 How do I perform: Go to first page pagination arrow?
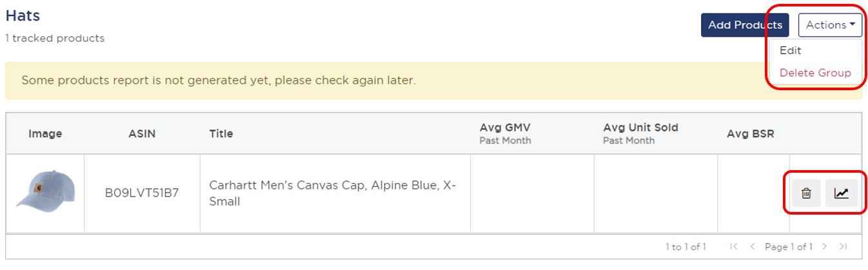733,247
